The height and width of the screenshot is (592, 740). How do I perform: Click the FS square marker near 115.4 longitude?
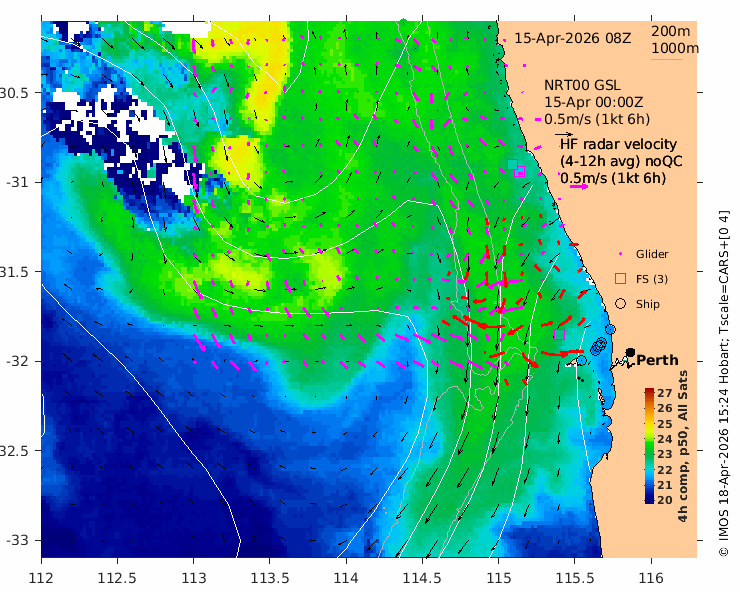click(559, 334)
